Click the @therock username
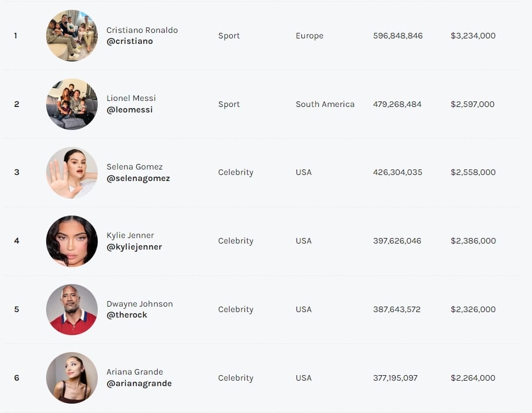532x413 pixels. 127,315
